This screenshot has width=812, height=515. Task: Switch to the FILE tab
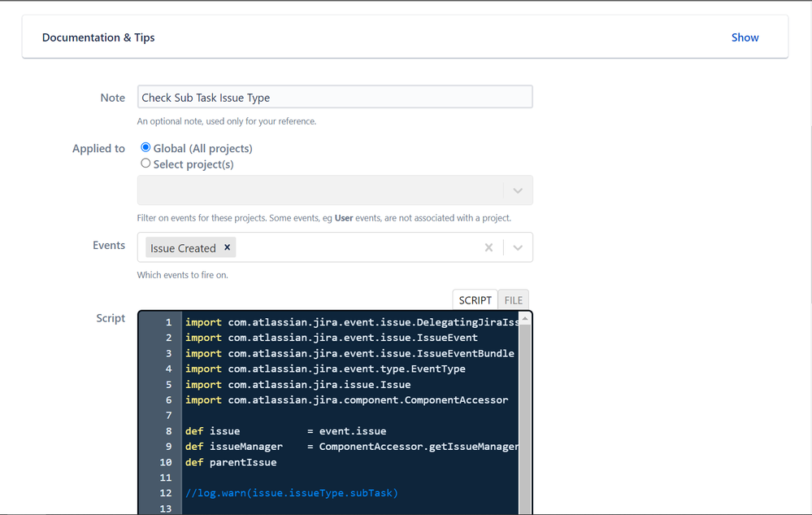[x=513, y=300]
